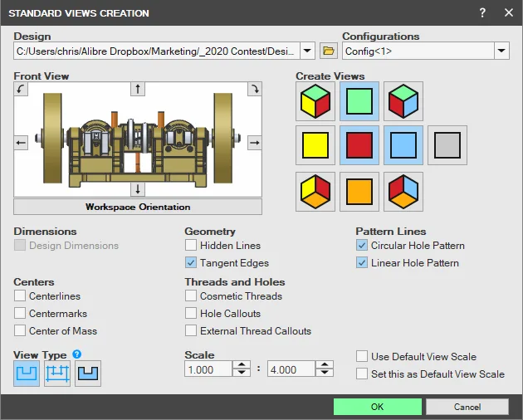Uncheck the Circular Hole Pattern option
Image resolution: width=523 pixels, height=420 pixels.
362,245
